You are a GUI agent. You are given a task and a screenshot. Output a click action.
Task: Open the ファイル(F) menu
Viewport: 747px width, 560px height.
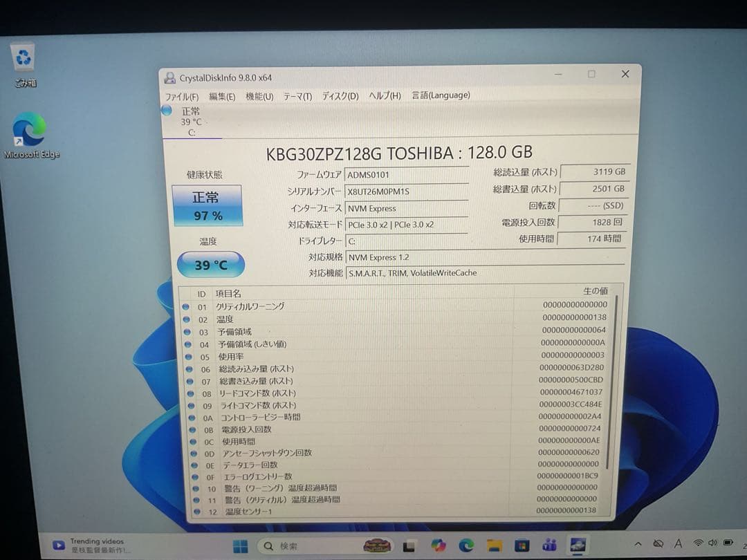point(181,97)
